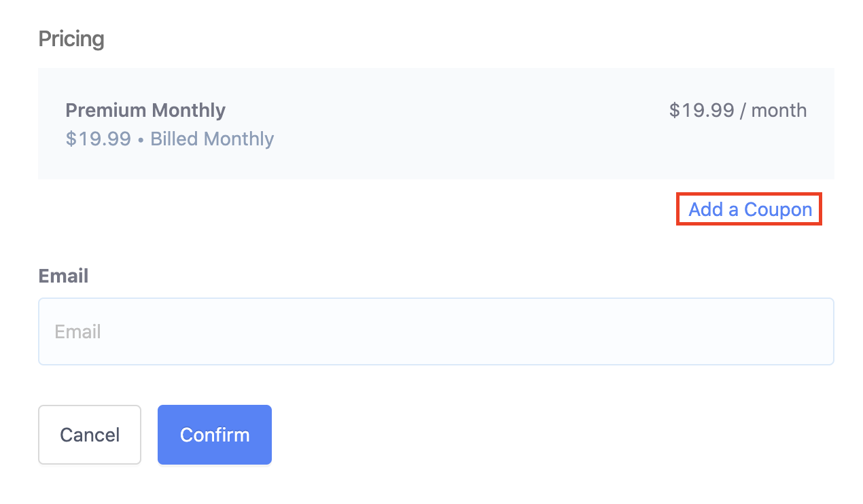Click the Email field label
Screen dimensions: 863x504
(x=63, y=276)
